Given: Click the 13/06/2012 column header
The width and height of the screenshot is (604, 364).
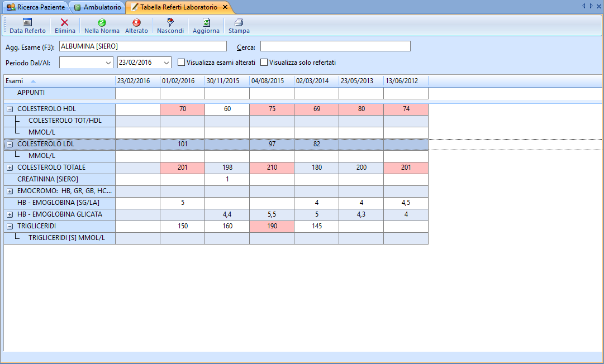Looking at the screenshot, I should [x=406, y=81].
